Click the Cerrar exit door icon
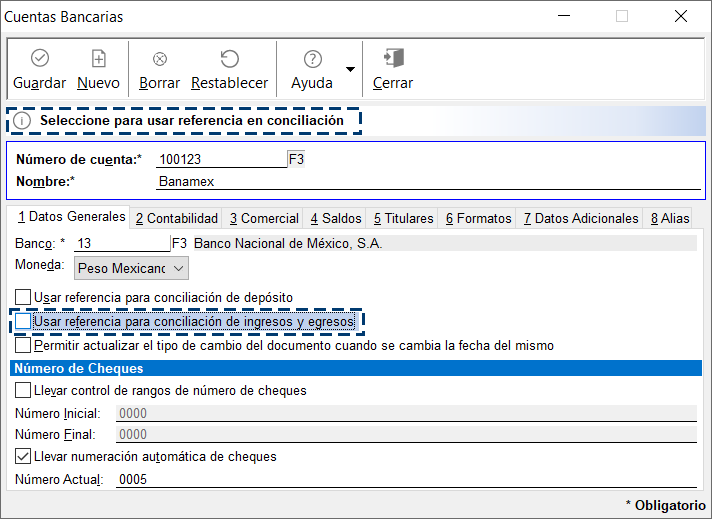The height and width of the screenshot is (519, 712). pos(393,59)
